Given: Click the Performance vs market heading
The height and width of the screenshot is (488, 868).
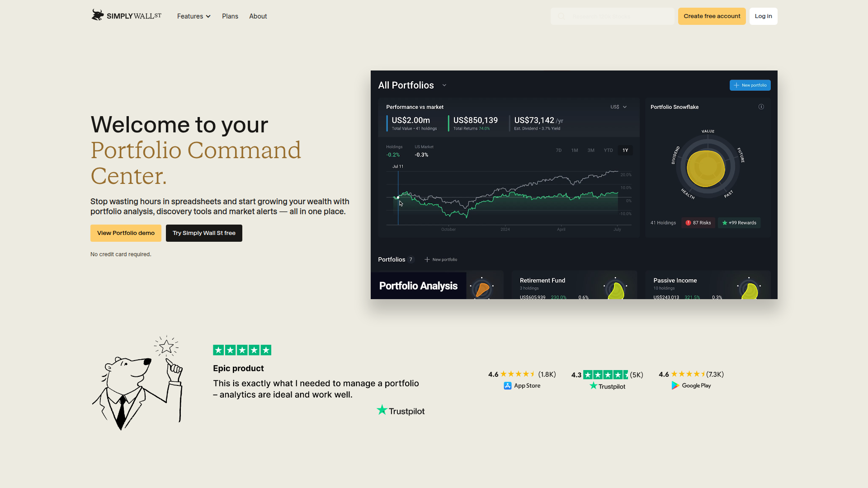Looking at the screenshot, I should (415, 107).
